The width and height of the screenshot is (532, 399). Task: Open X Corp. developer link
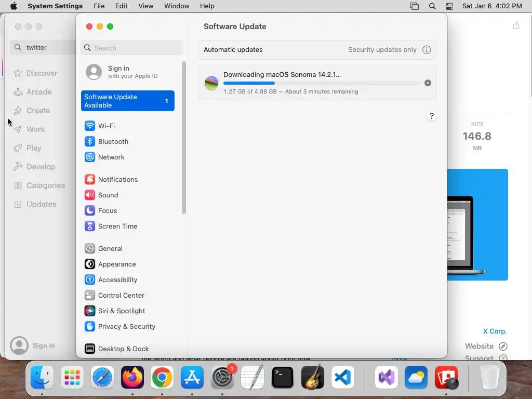(495, 331)
